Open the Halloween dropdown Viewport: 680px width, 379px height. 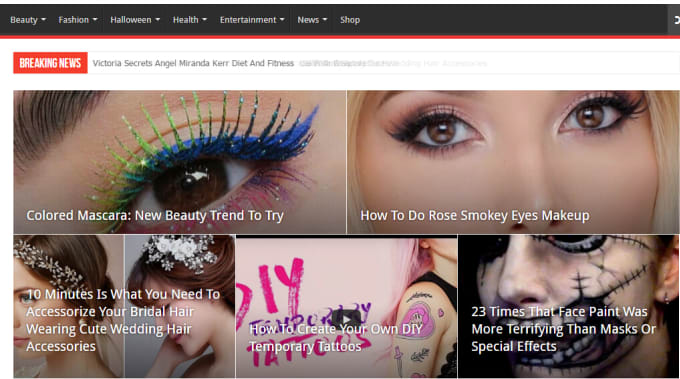click(135, 20)
